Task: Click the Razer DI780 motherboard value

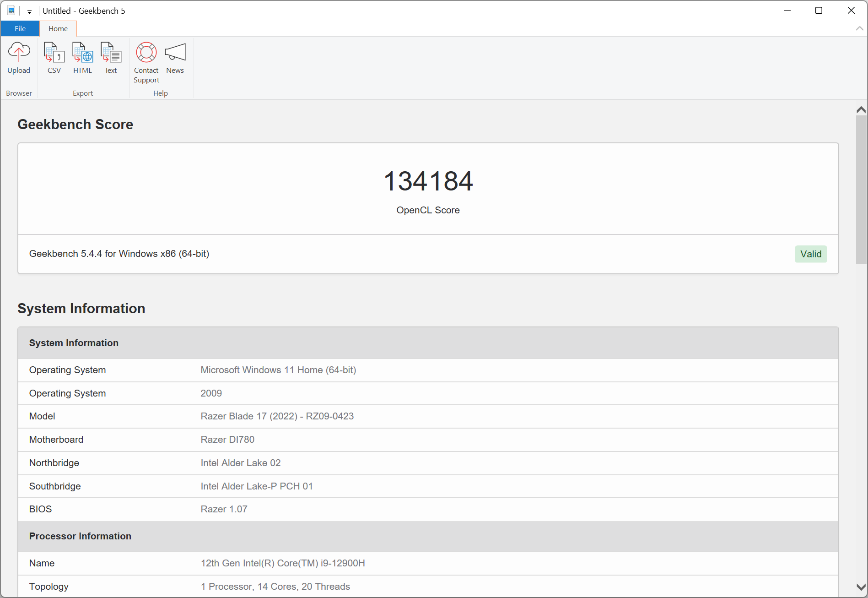Action: (x=227, y=440)
